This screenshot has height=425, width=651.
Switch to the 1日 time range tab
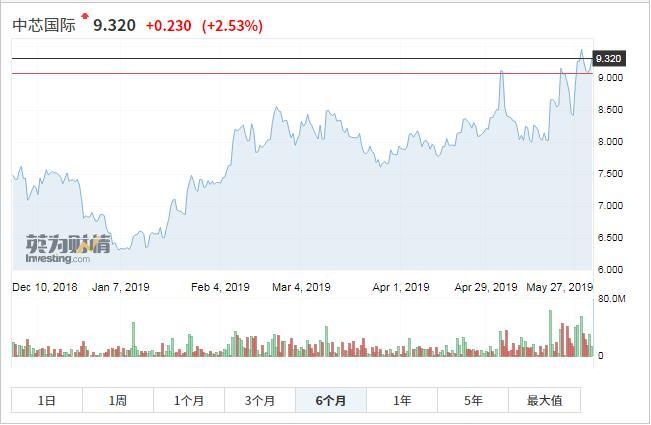tap(47, 400)
